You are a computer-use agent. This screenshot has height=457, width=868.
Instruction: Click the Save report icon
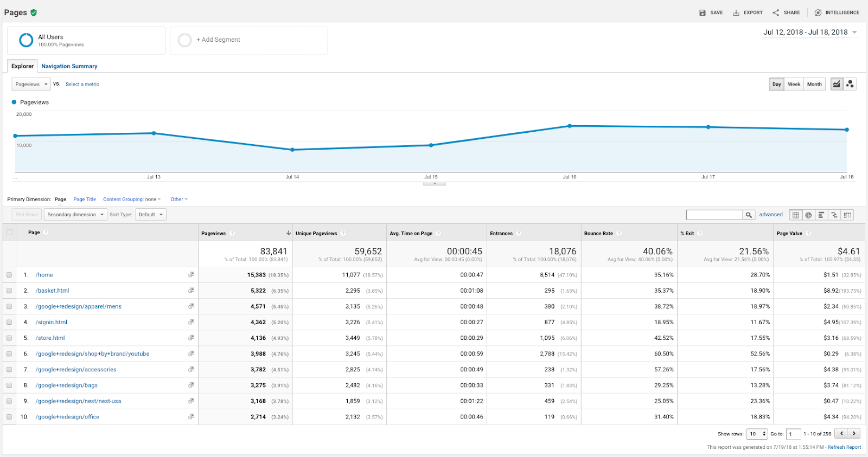click(703, 12)
